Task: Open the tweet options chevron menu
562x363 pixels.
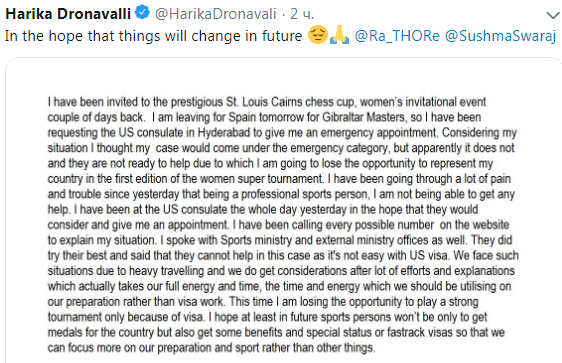Action: (553, 15)
